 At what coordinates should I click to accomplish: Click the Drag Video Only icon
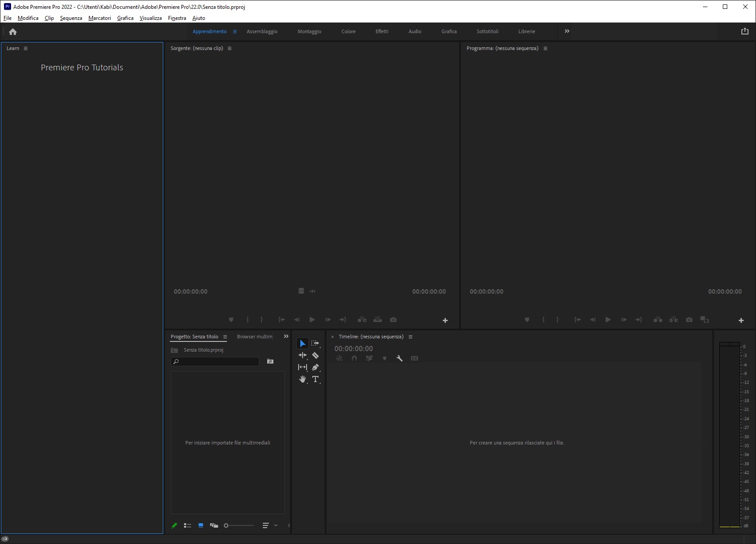(x=301, y=291)
